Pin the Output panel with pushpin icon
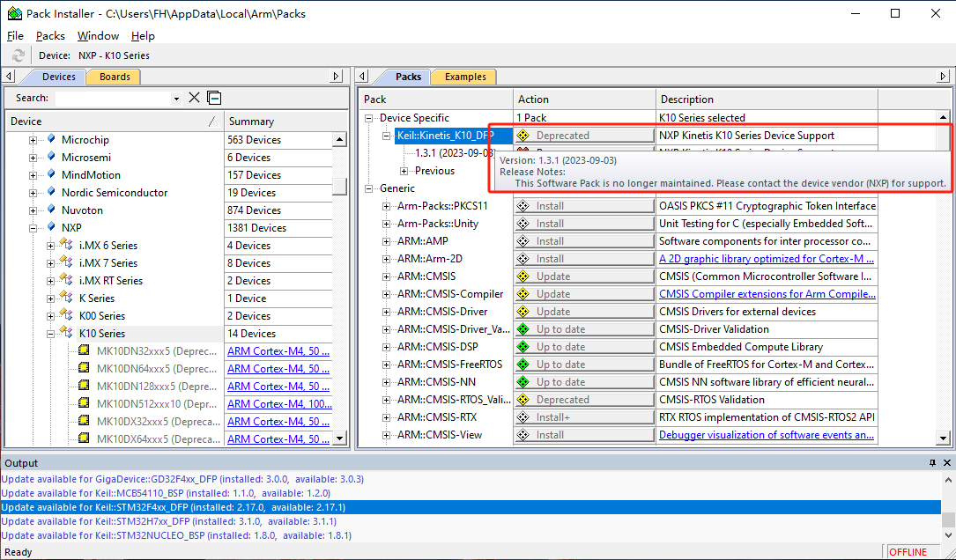The height and width of the screenshot is (560, 956). (x=932, y=463)
